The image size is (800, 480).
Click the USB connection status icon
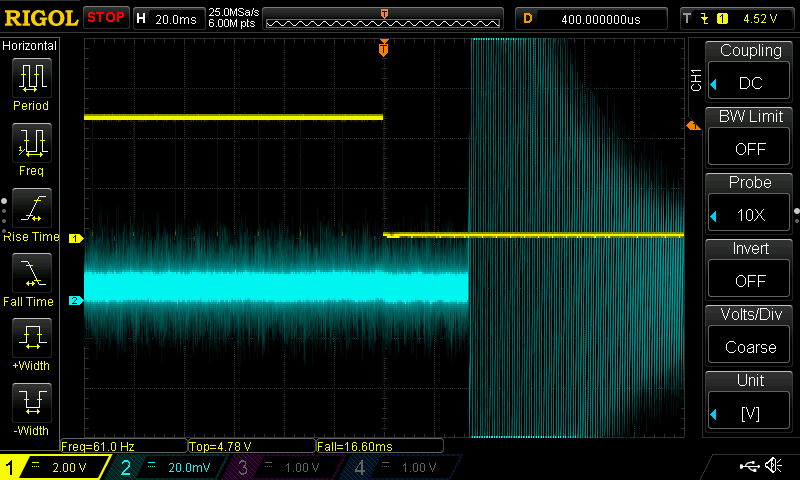748,466
